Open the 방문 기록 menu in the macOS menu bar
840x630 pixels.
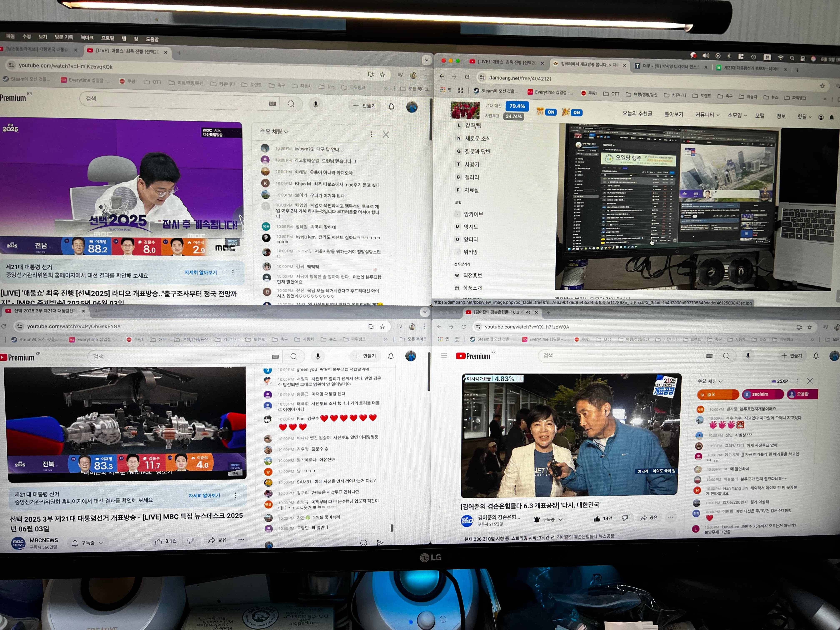click(x=63, y=37)
